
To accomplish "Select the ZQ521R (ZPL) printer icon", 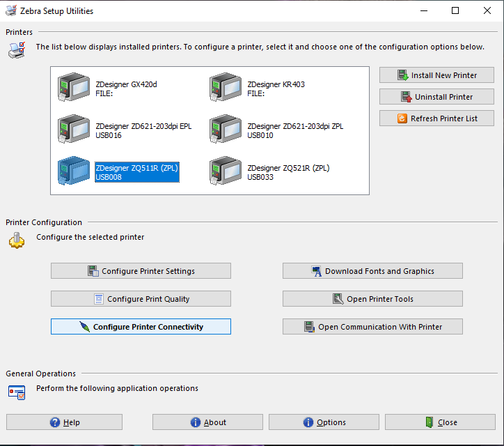I will (x=226, y=171).
